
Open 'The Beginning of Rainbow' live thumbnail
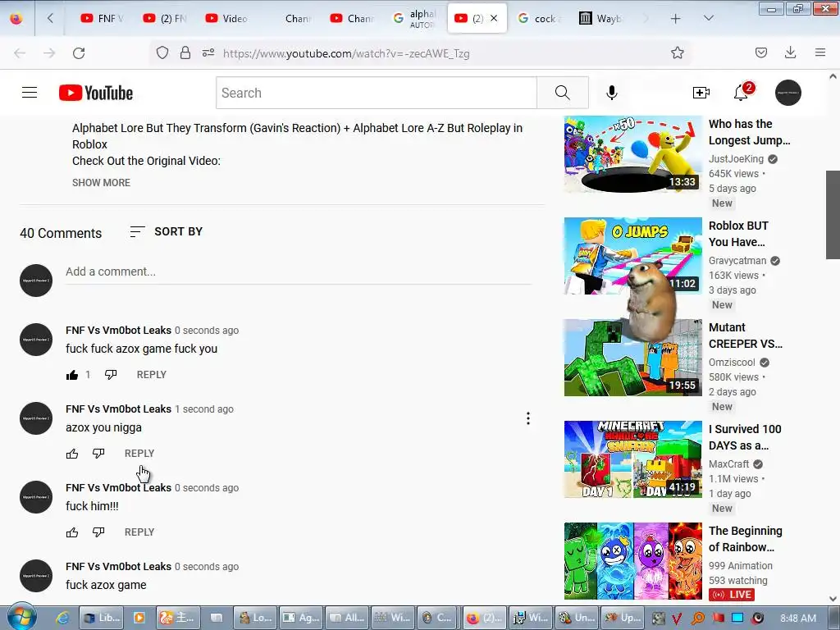click(632, 561)
